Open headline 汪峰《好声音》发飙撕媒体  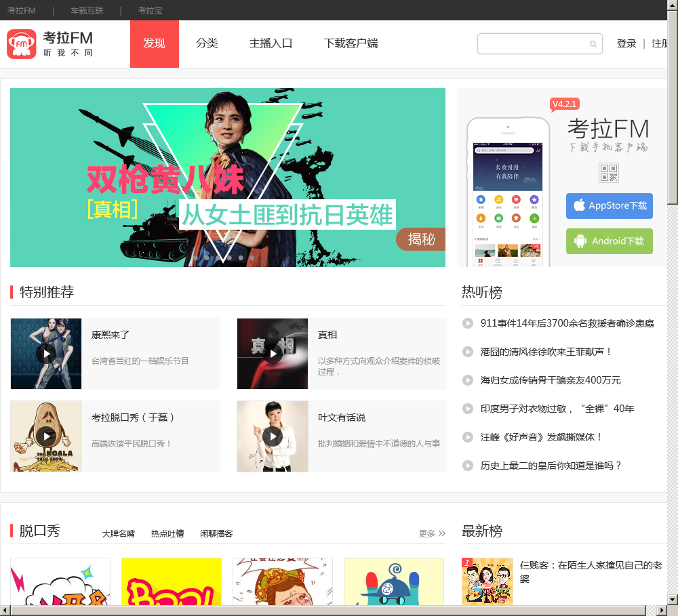[541, 437]
